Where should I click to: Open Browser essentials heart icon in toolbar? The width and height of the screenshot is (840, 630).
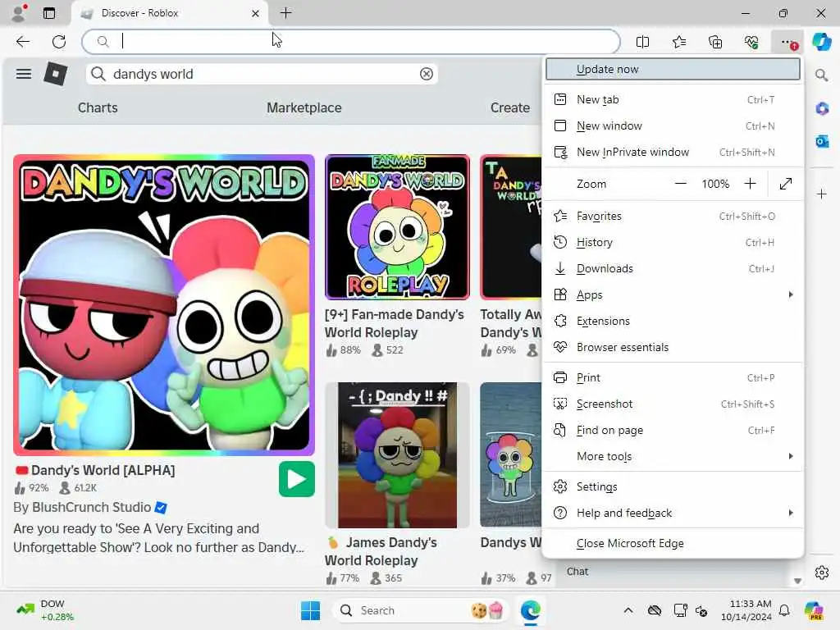[x=751, y=42]
